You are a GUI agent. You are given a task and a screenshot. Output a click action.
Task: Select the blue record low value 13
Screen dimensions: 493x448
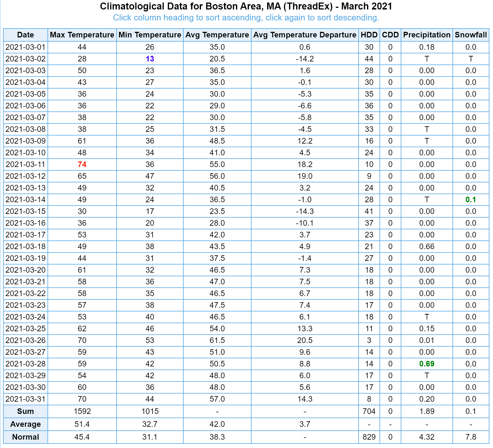click(150, 59)
